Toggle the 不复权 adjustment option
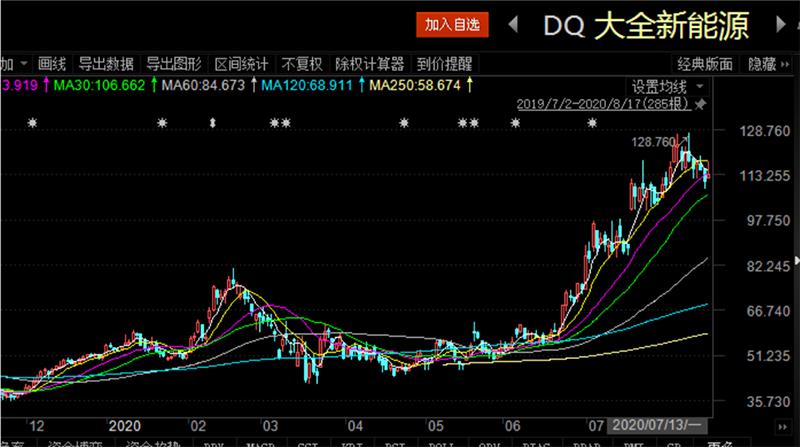The height and width of the screenshot is (448, 800). click(x=302, y=64)
